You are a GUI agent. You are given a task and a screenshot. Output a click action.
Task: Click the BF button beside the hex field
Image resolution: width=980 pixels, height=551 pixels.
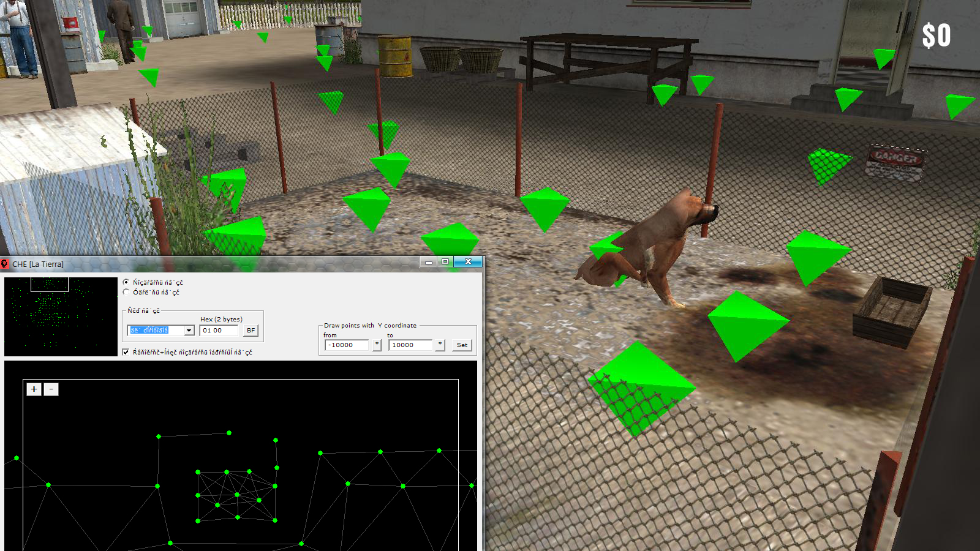point(251,330)
